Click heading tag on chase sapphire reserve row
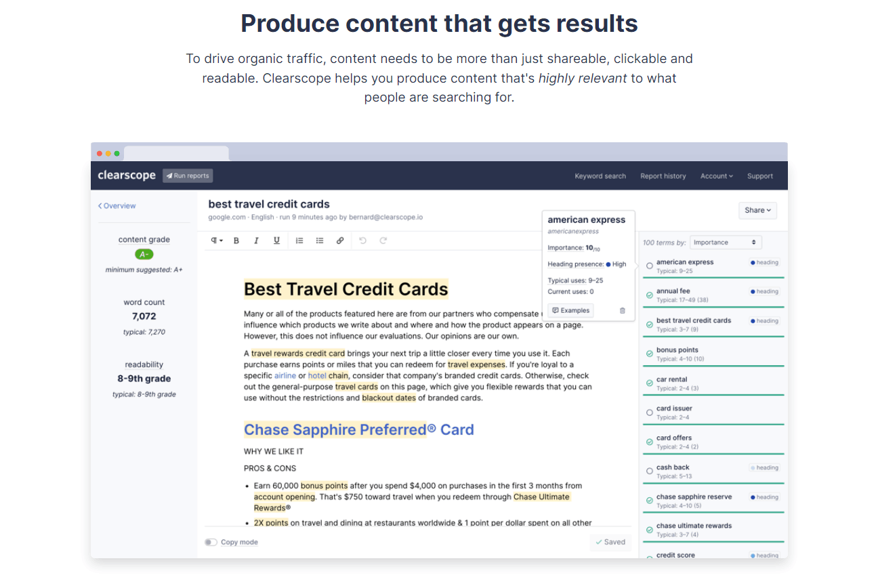This screenshot has height=588, width=878. click(764, 497)
